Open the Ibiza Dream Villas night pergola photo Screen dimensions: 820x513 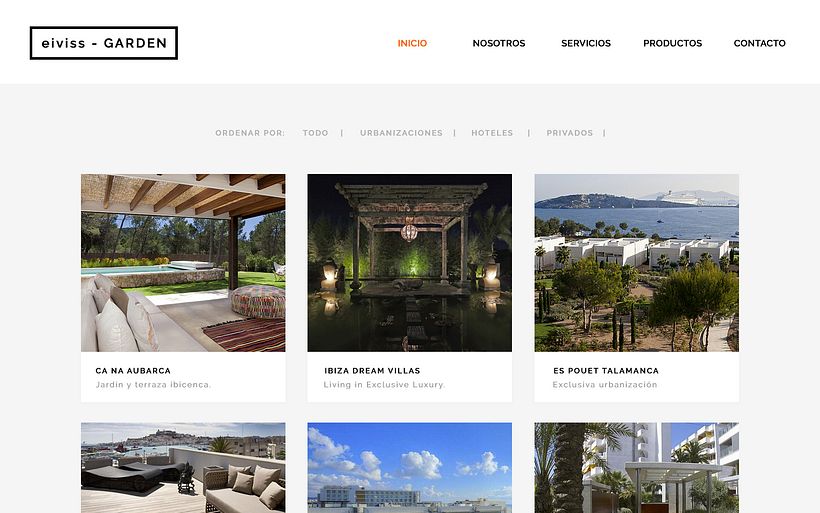point(409,263)
